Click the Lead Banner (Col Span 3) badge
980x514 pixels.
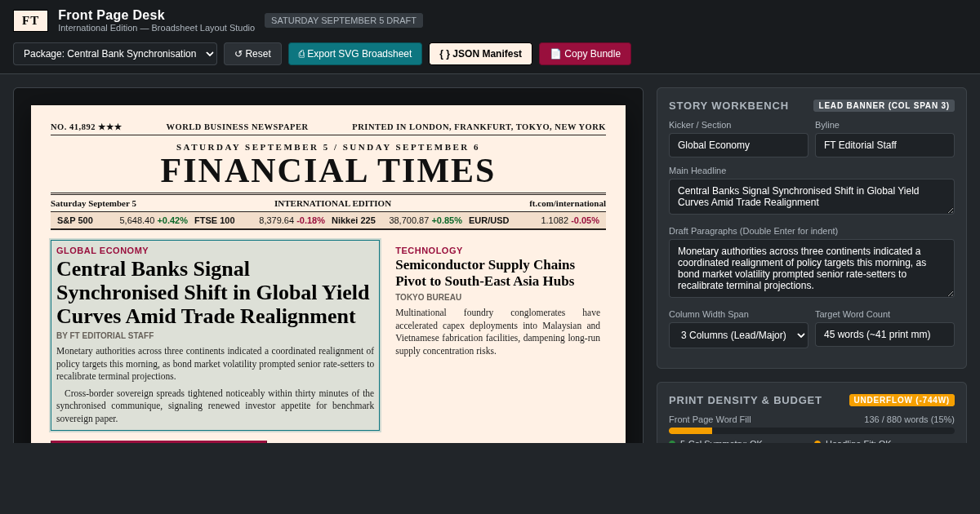pos(884,105)
